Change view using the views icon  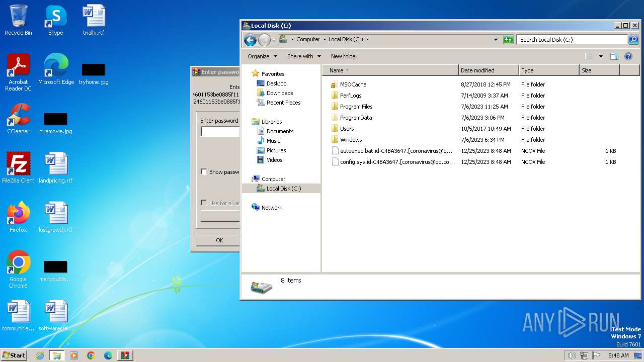(x=589, y=56)
